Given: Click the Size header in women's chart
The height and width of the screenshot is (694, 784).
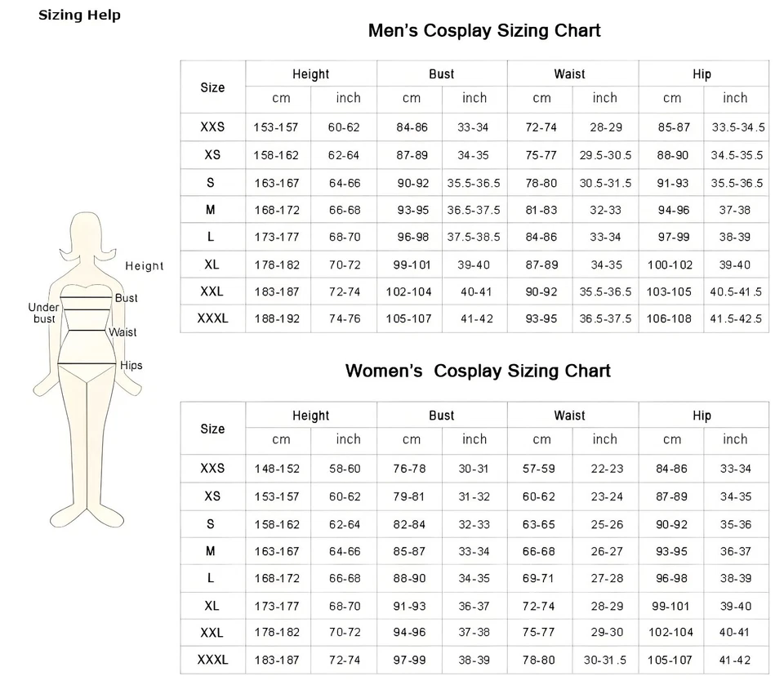Looking at the screenshot, I should pos(212,429).
